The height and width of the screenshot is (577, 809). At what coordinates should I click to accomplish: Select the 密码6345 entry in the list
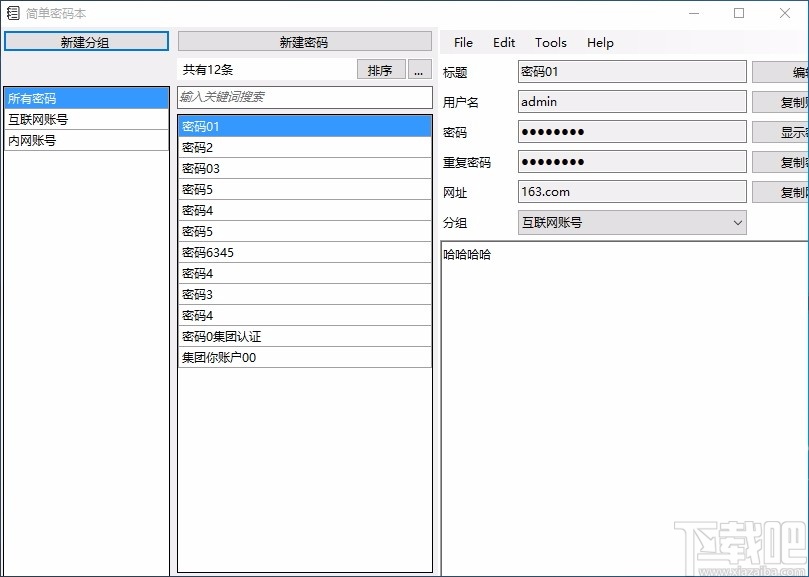(x=304, y=252)
